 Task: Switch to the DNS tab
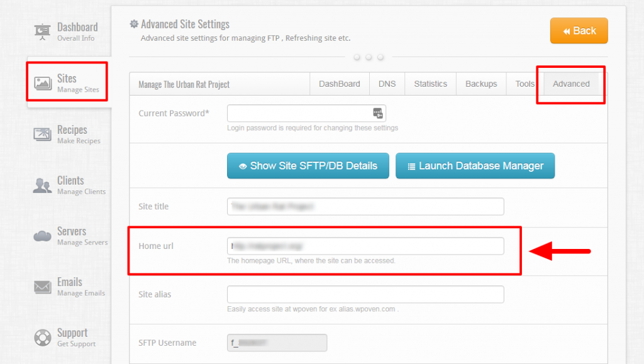click(387, 84)
